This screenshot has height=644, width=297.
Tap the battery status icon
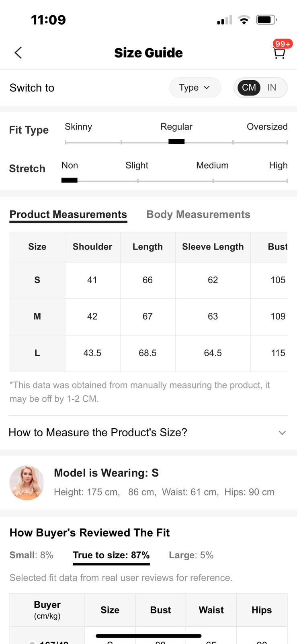266,20
